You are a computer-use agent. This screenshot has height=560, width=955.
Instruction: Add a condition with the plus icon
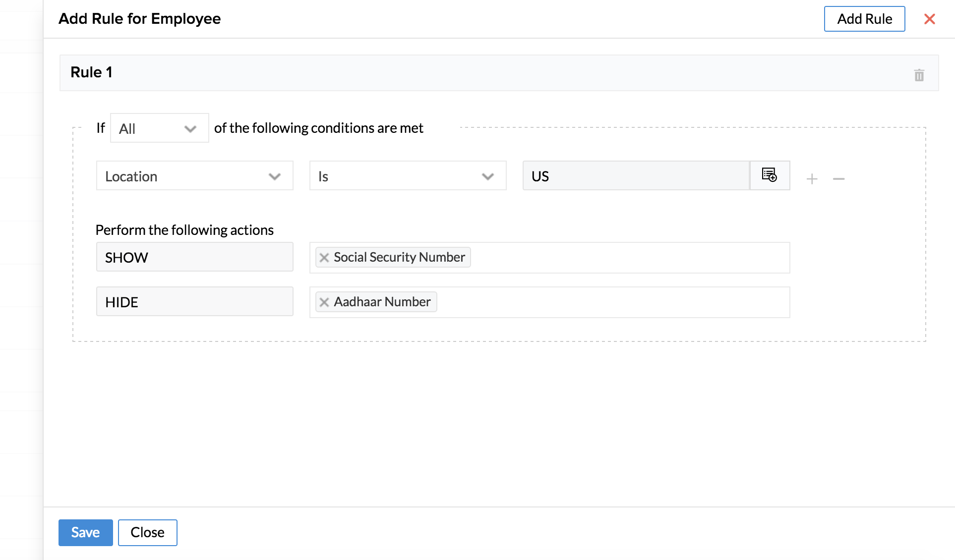(x=812, y=179)
